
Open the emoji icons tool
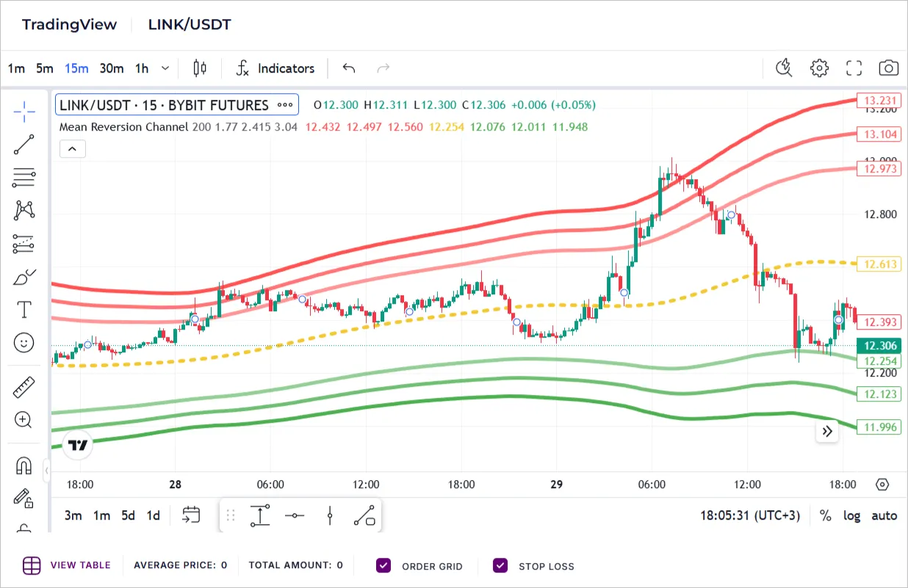click(24, 342)
